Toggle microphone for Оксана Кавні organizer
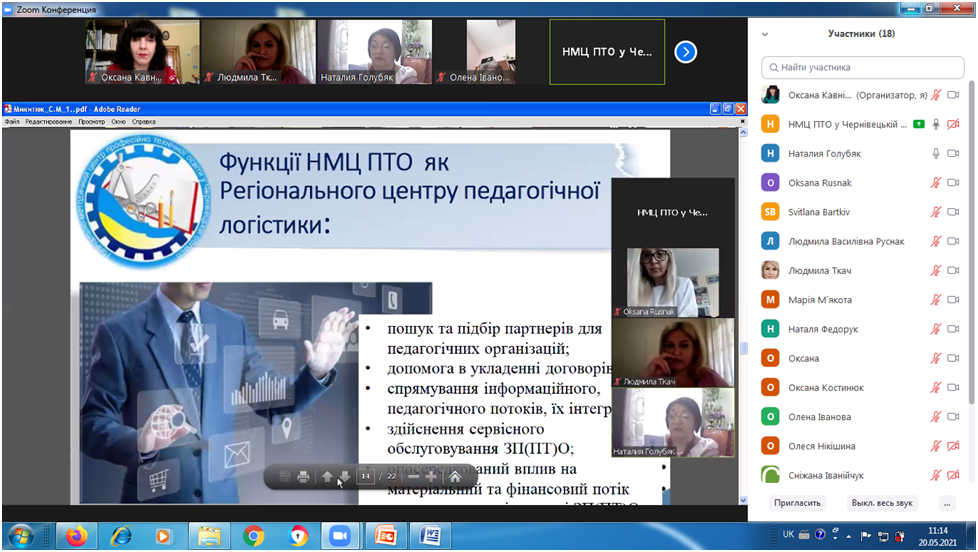Viewport: 978px width, 552px height. [936, 95]
